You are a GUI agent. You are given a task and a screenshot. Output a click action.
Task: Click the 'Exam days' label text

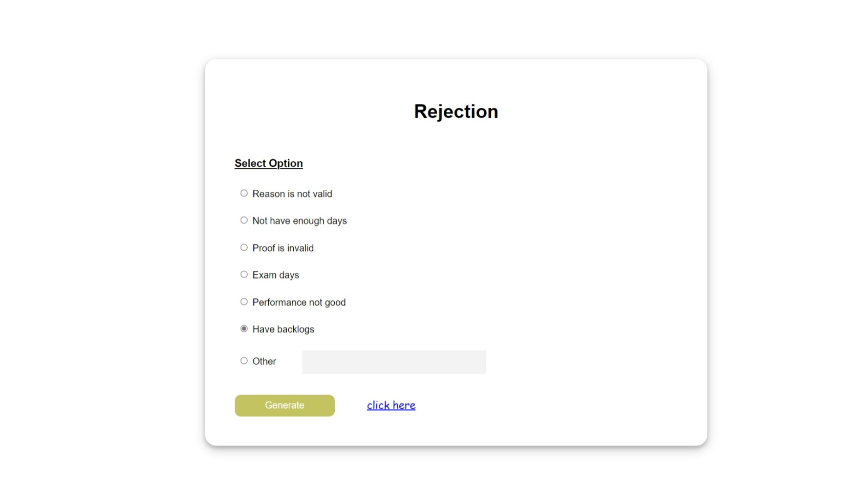click(x=275, y=275)
